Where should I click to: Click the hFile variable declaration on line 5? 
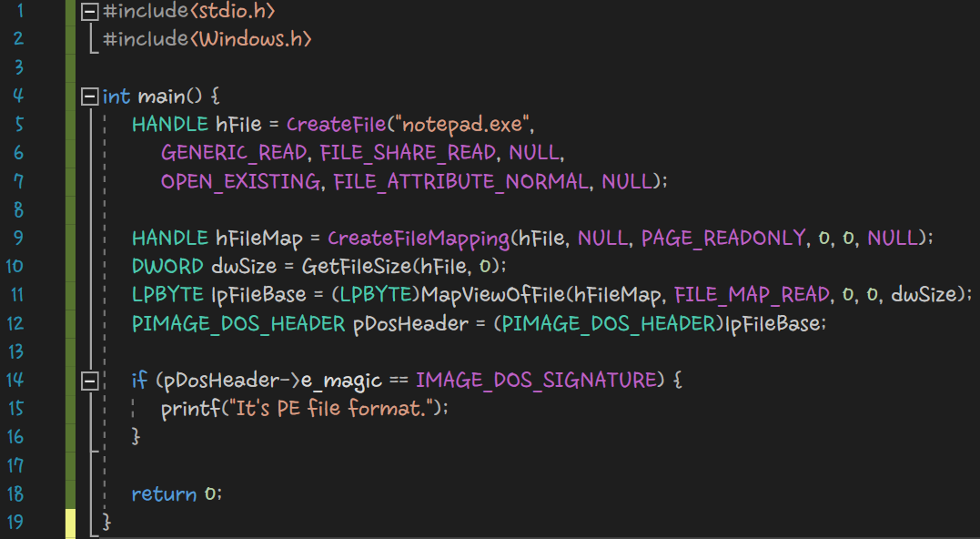click(238, 125)
